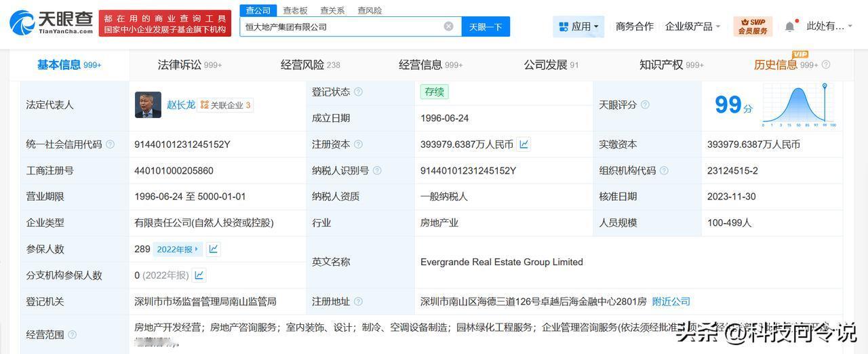Click the 成立日期 value 1996-06-24
This screenshot has height=354, width=868.
[x=445, y=118]
